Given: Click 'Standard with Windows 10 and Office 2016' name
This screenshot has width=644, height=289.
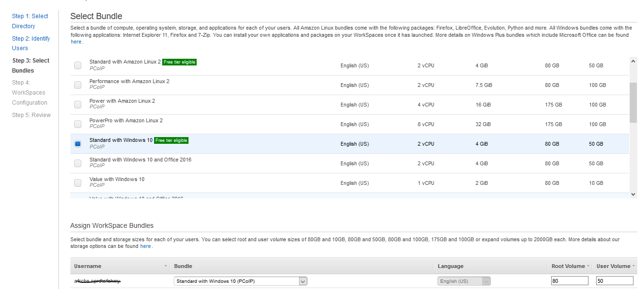Looking at the screenshot, I should pyautogui.click(x=140, y=160).
